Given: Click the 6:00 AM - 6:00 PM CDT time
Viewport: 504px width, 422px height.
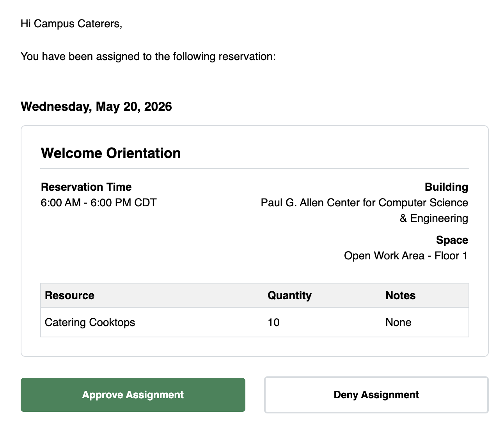Looking at the screenshot, I should point(99,203).
